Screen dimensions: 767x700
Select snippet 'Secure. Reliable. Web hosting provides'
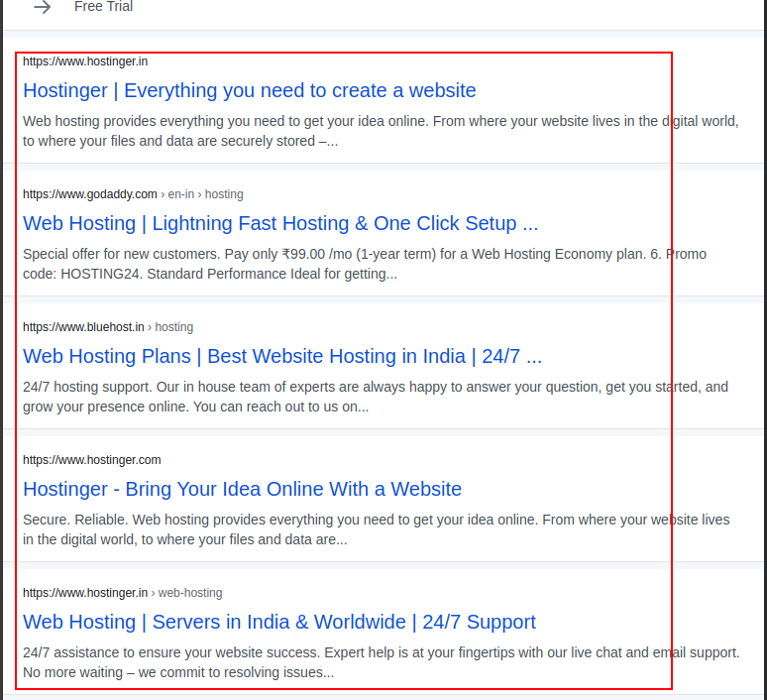[377, 529]
